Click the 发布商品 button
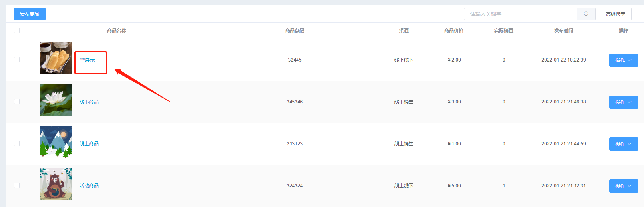 pyautogui.click(x=30, y=14)
